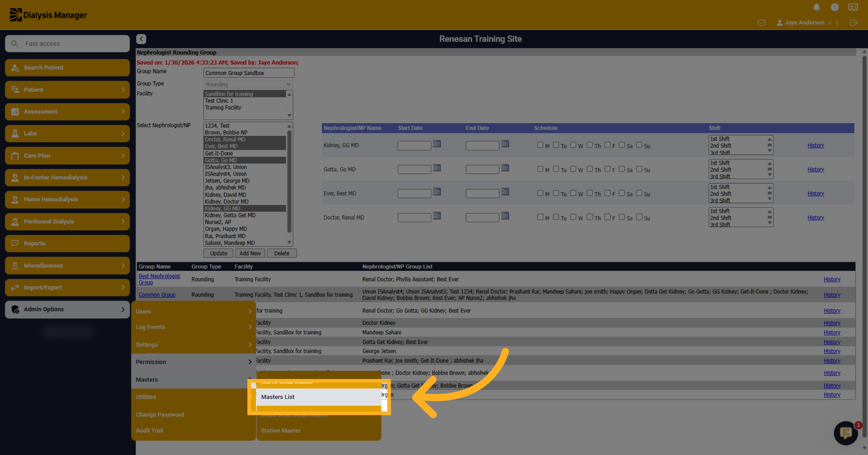Select Masters List menu item
Screen dimensions: 868x455
coord(319,397)
